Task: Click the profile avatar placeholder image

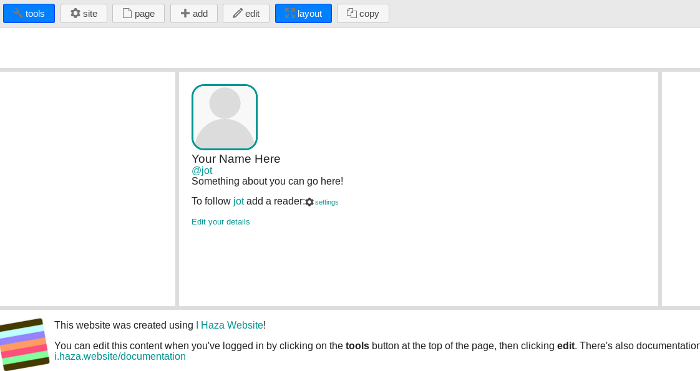Action: pos(225,117)
